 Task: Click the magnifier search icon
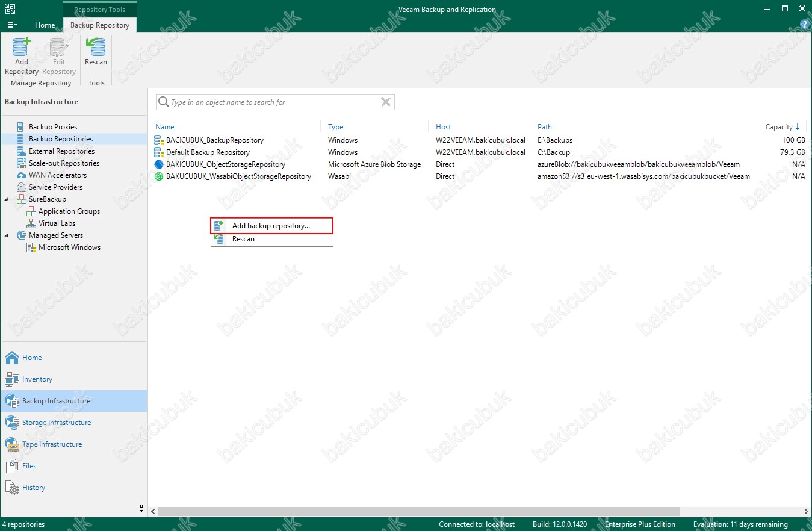point(163,102)
